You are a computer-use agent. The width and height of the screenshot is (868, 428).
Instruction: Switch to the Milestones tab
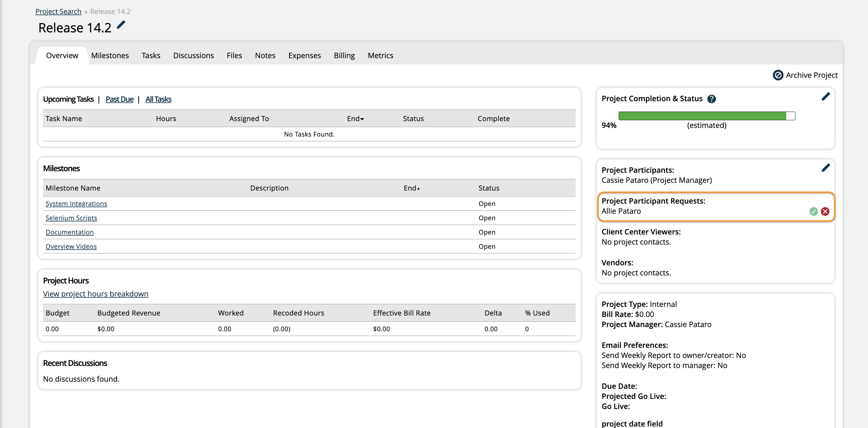(x=111, y=55)
